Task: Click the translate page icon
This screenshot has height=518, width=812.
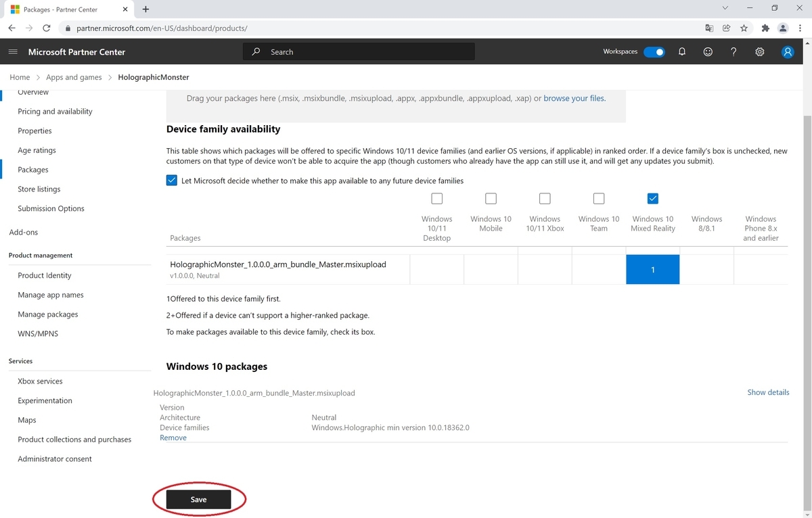Action: (708, 28)
